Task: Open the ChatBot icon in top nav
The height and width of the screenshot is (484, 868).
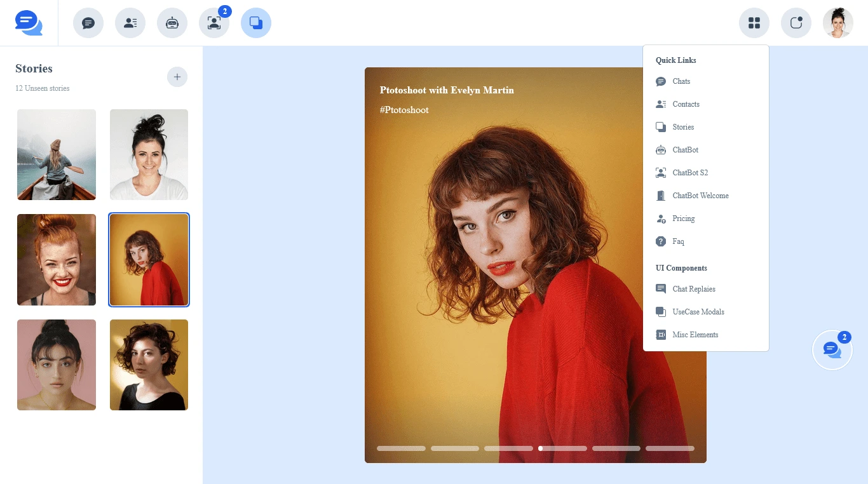Action: (x=172, y=23)
